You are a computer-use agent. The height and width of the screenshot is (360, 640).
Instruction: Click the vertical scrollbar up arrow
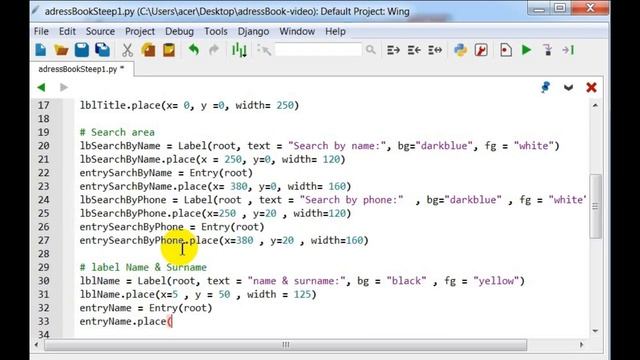click(x=595, y=105)
